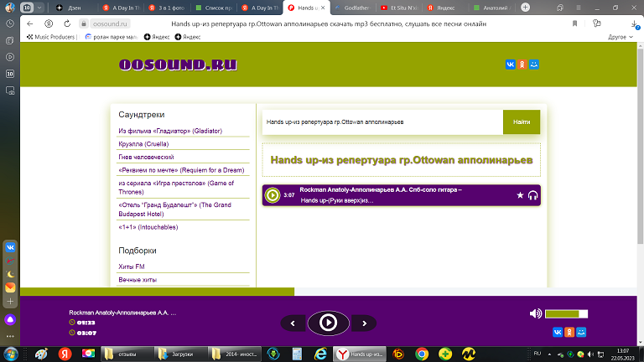The width and height of the screenshot is (644, 362).
Task: Share via Odnoklassniki icon in header
Action: click(x=522, y=65)
